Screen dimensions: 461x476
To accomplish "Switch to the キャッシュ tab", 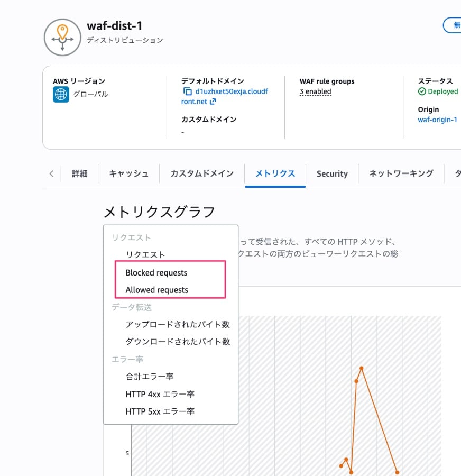I will (128, 173).
